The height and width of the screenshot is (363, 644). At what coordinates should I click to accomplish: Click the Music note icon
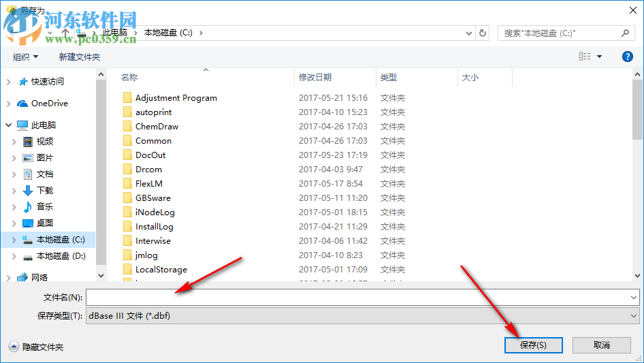point(27,207)
